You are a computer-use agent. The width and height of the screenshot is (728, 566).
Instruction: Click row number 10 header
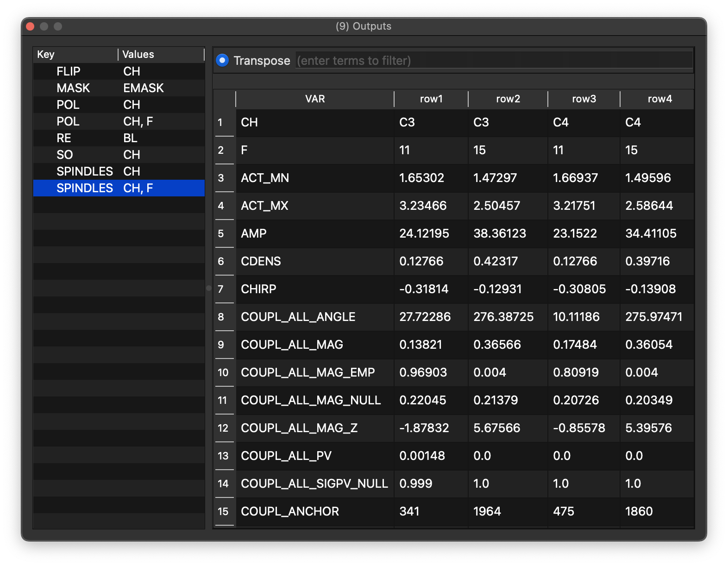click(225, 373)
